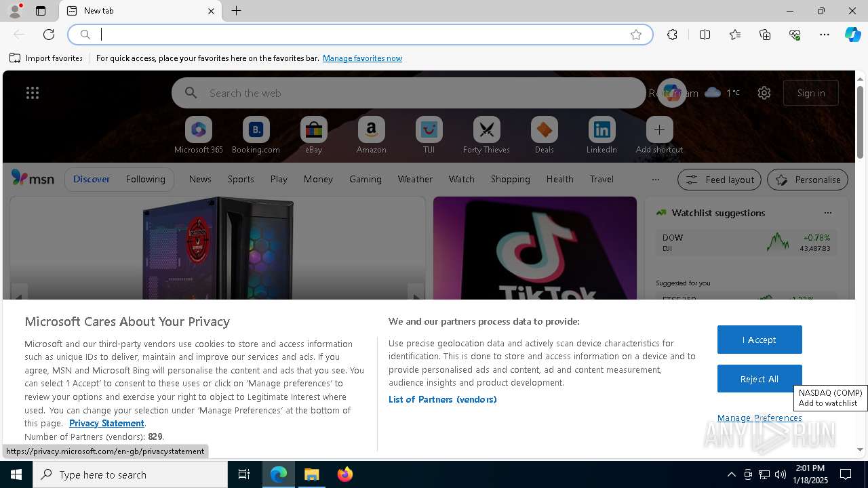Open page settings gear icon

click(764, 93)
